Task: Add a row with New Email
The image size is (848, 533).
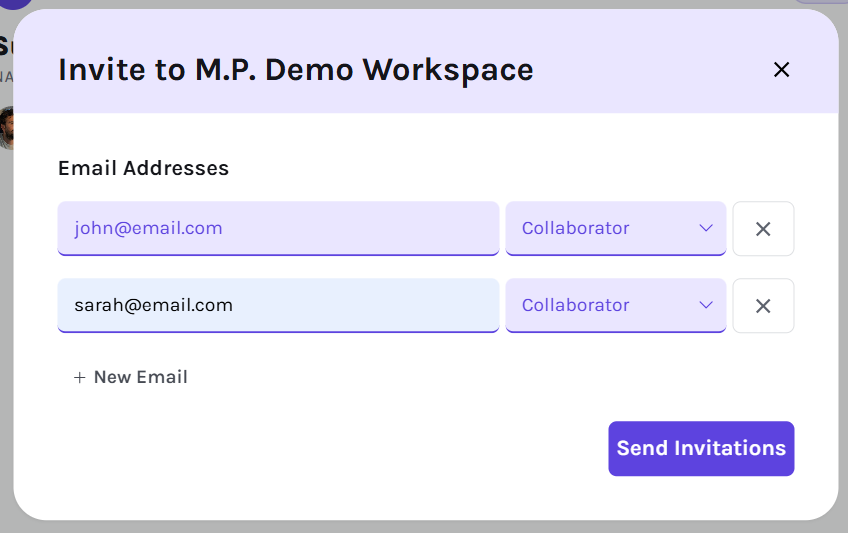Action: point(130,377)
